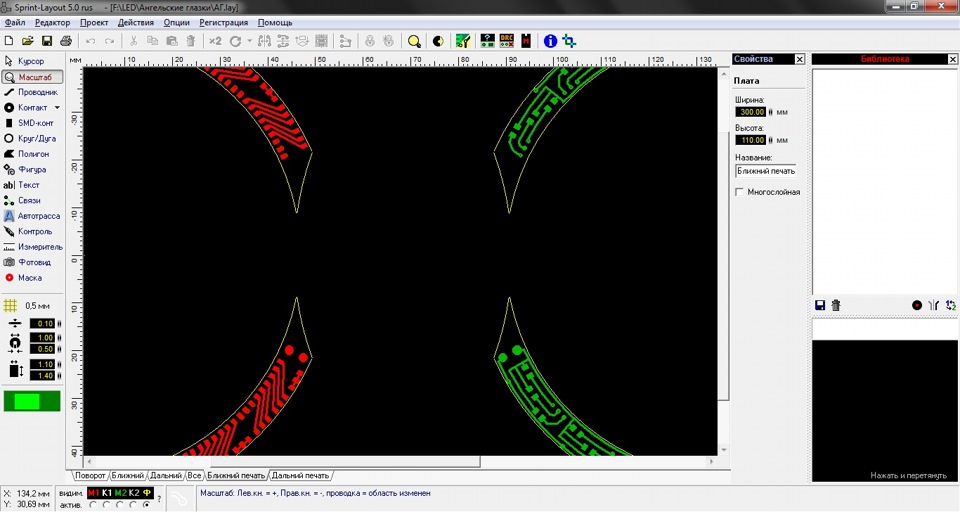This screenshot has height=512, width=960.
Task: Open the Помощь menu
Action: pos(275,23)
